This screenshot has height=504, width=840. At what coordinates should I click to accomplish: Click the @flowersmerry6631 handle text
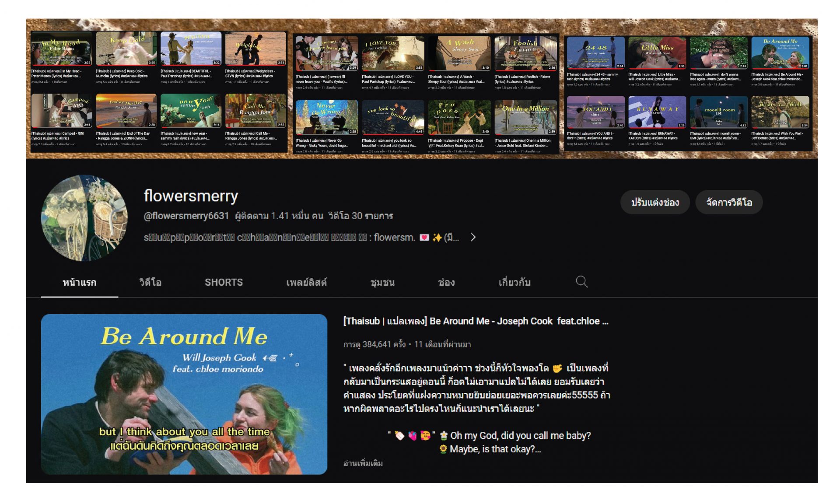pos(186,216)
